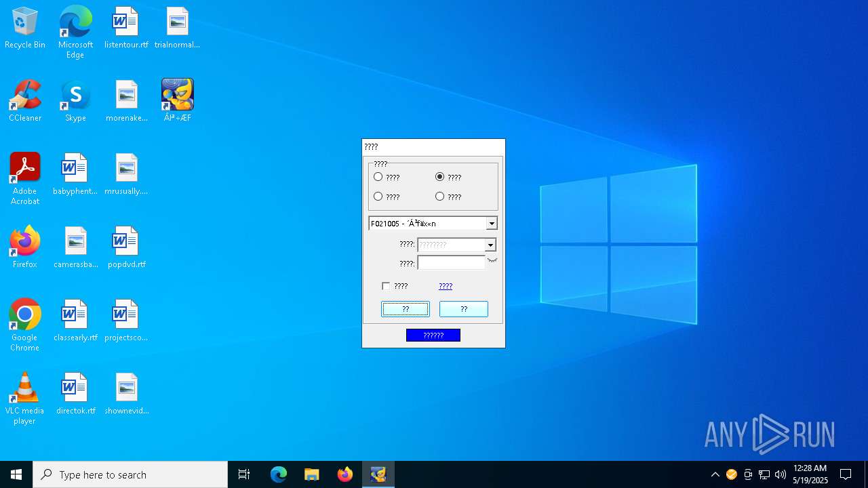
Task: Launch Edge from the taskbar
Action: click(279, 474)
